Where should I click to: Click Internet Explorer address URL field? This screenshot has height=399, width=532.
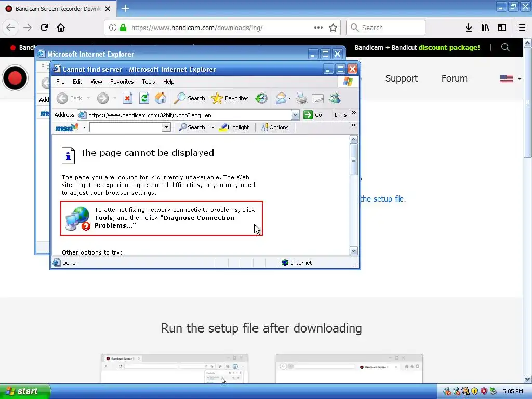pyautogui.click(x=188, y=115)
